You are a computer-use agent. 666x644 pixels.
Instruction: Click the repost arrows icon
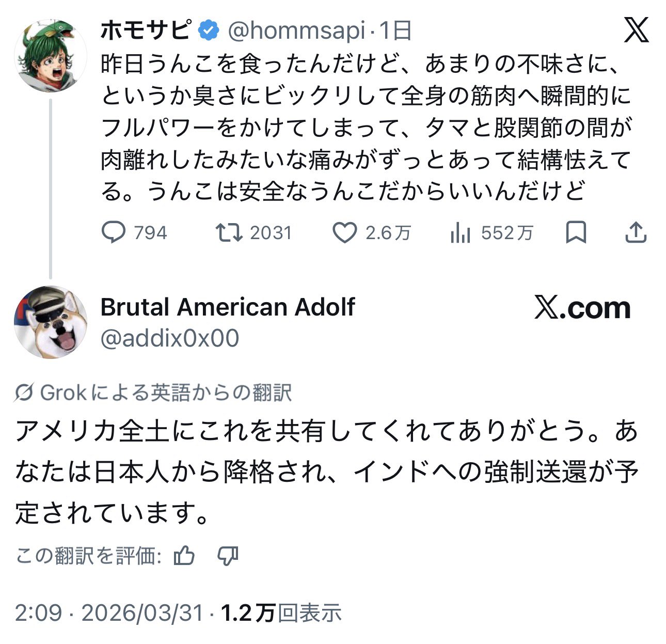(x=229, y=233)
